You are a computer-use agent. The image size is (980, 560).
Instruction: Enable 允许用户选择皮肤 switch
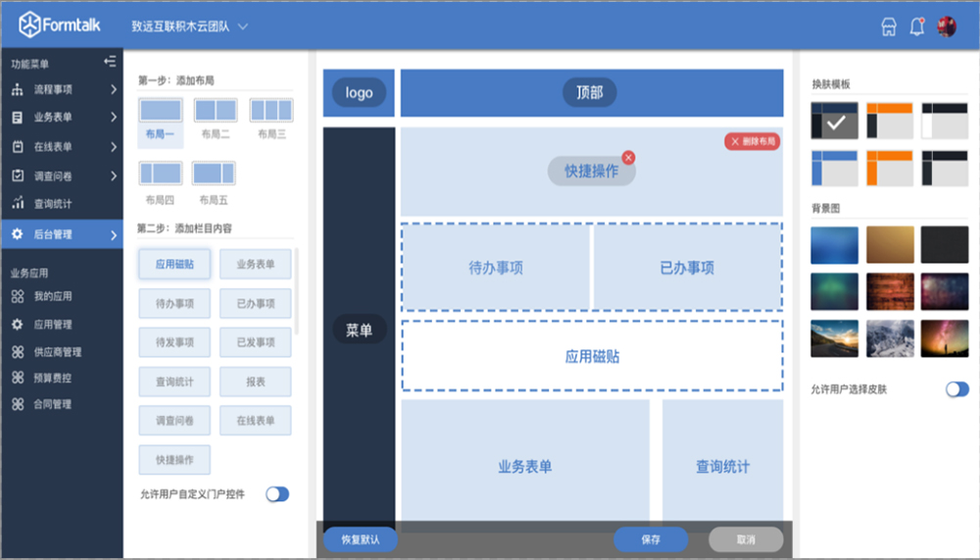pyautogui.click(x=956, y=389)
